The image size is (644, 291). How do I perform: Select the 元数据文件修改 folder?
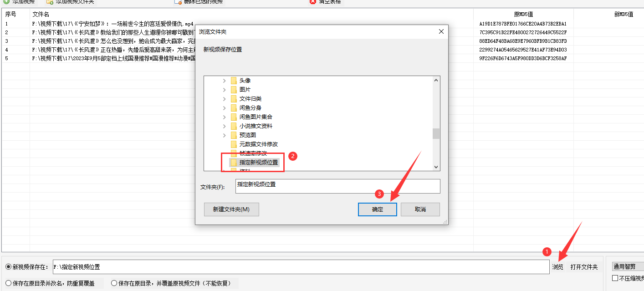(258, 144)
